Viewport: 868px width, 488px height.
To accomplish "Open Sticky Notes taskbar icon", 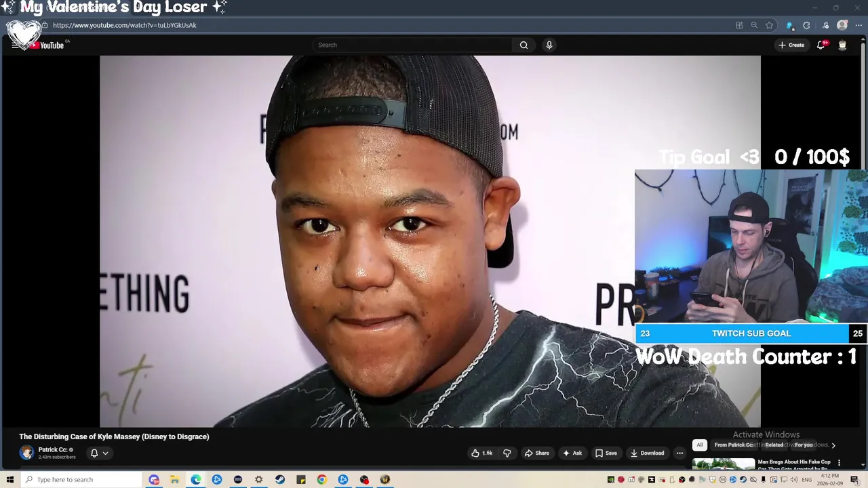I will (301, 479).
